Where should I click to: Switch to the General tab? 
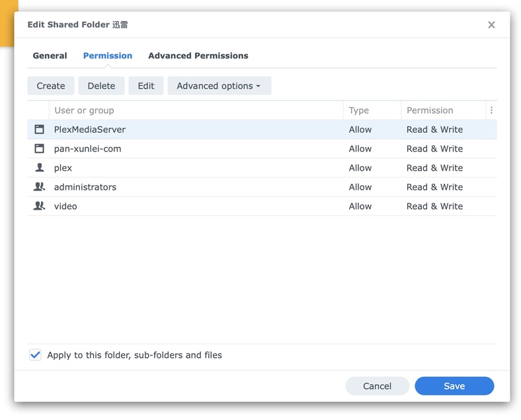[50, 56]
